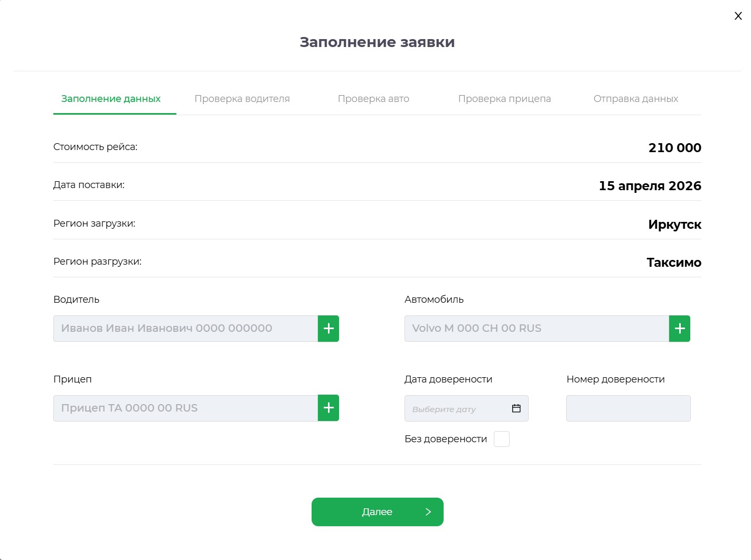
Task: Close the request form dialog
Action: click(738, 16)
